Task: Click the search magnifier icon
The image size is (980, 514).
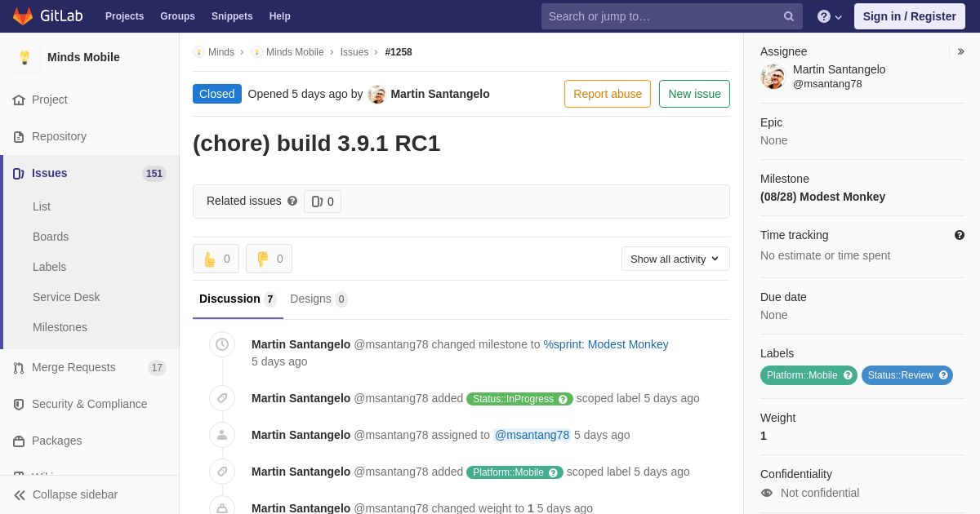Action: (788, 16)
